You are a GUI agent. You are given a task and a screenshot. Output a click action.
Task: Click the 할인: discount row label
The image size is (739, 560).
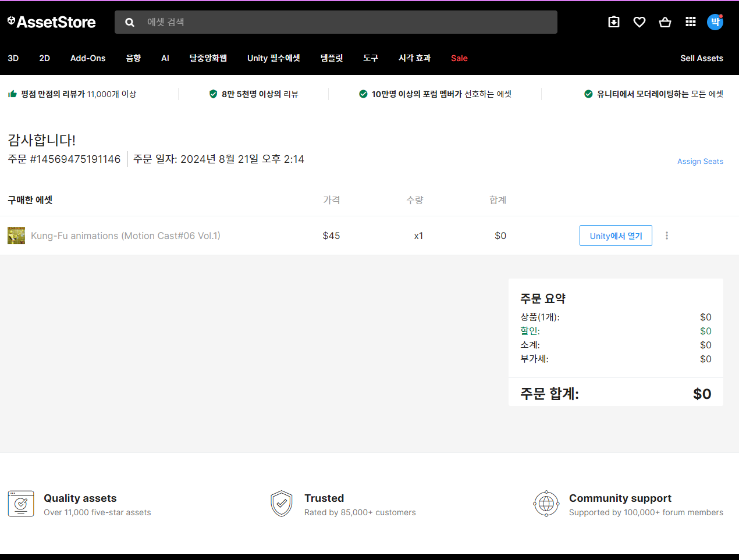pos(530,331)
